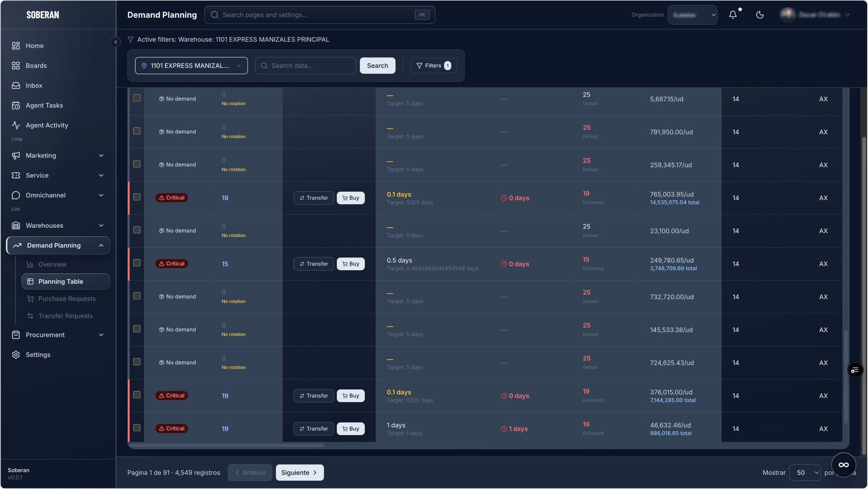Click the Home sidebar icon
868x489 pixels.
[x=16, y=46]
